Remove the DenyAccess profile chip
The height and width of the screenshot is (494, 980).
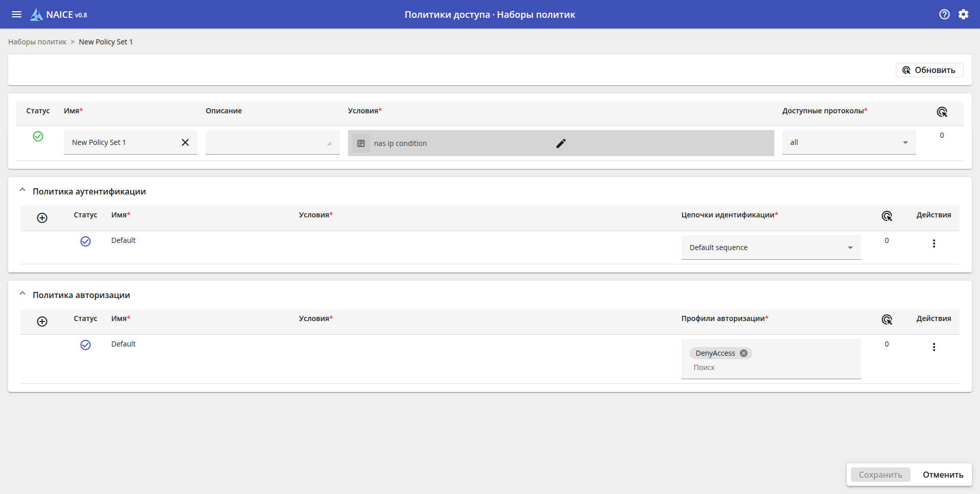click(744, 353)
